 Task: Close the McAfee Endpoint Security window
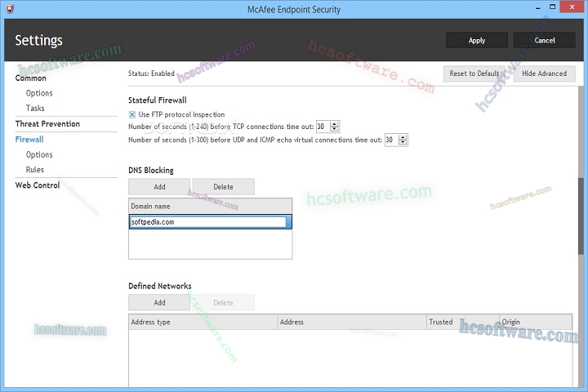coord(572,7)
